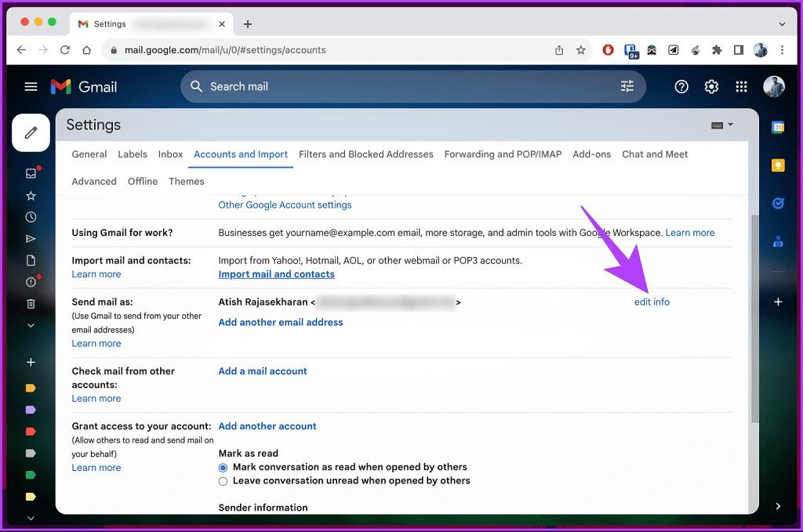Open browser Extensions puzzle icon
The width and height of the screenshot is (803, 532).
717,50
